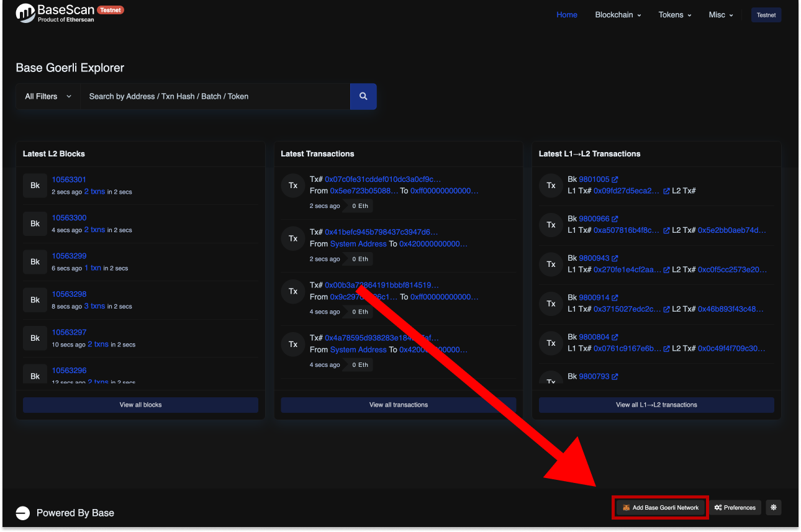This screenshot has height=532, width=801.
Task: Focus the address search input field
Action: pyautogui.click(x=215, y=96)
